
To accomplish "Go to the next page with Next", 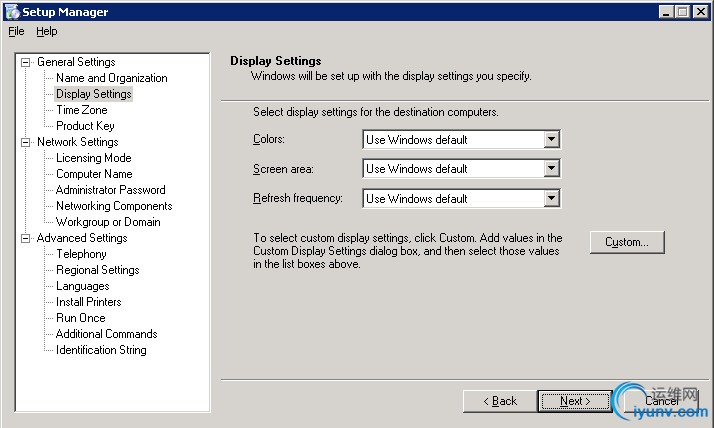I will [x=574, y=401].
